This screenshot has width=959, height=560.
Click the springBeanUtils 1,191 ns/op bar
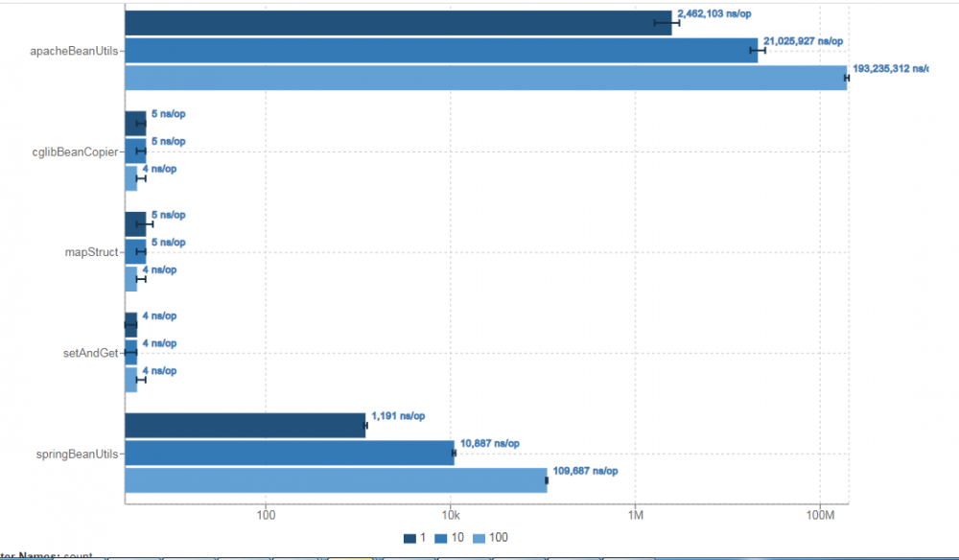[x=246, y=426]
